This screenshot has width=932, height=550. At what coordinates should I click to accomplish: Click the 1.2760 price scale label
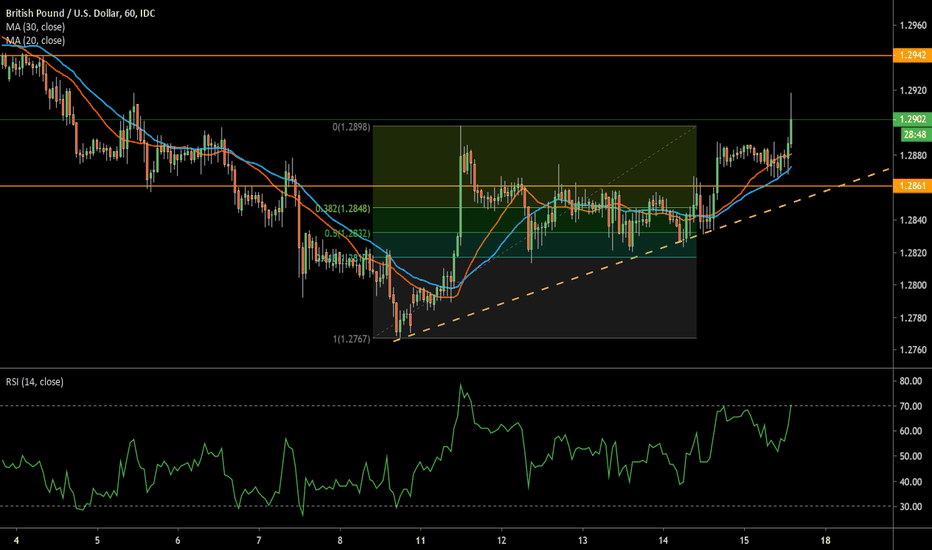(910, 350)
